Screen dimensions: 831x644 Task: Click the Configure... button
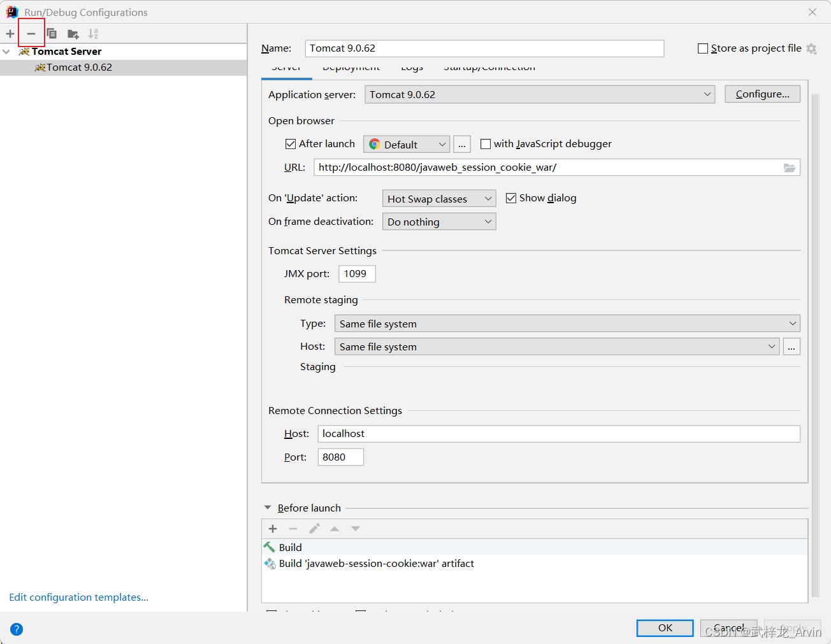(762, 94)
